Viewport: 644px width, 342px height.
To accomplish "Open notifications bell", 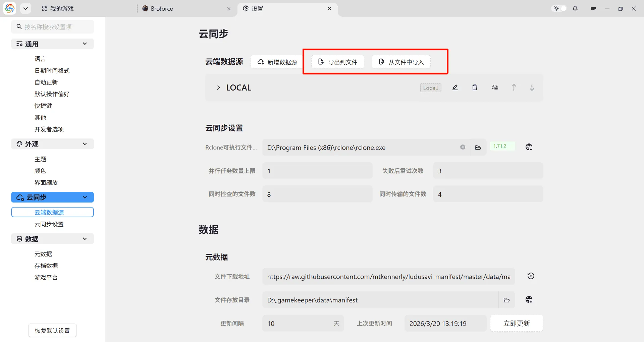I will (575, 8).
